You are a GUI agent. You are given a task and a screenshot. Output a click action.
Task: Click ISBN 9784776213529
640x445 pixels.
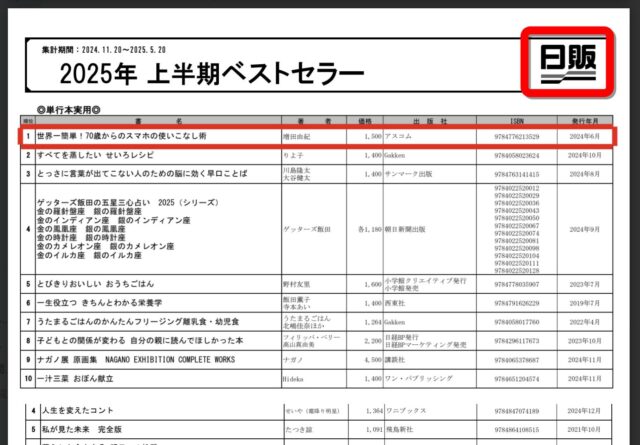(x=517, y=137)
